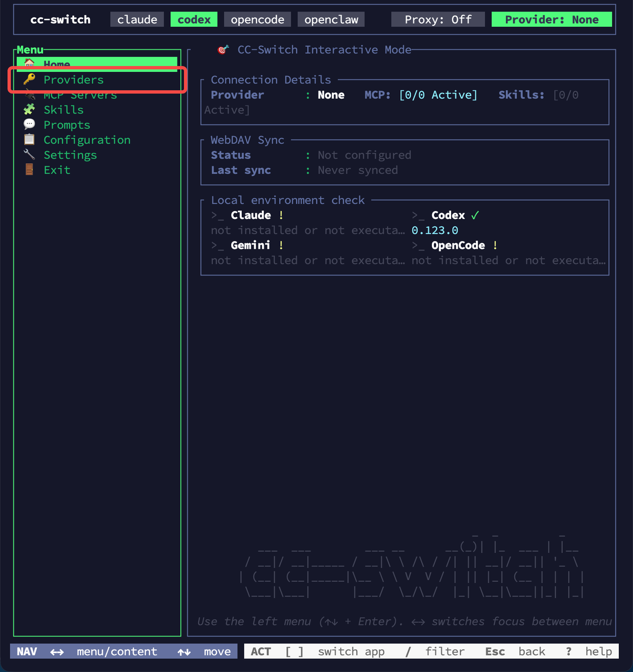Click the key icon beside Providers
The height and width of the screenshot is (672, 633).
coord(29,79)
